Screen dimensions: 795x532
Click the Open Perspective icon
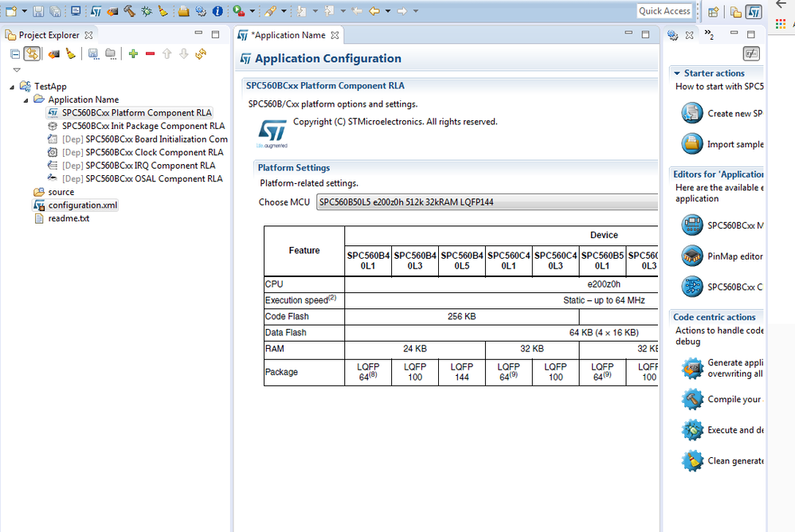(x=714, y=12)
